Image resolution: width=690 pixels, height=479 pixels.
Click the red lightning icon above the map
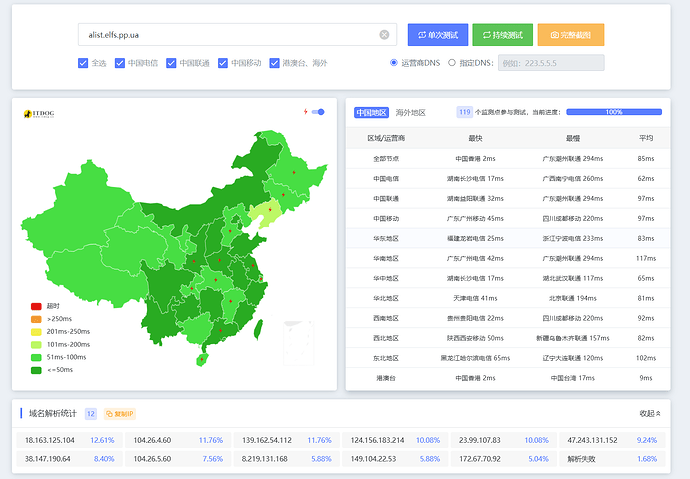coord(305,112)
